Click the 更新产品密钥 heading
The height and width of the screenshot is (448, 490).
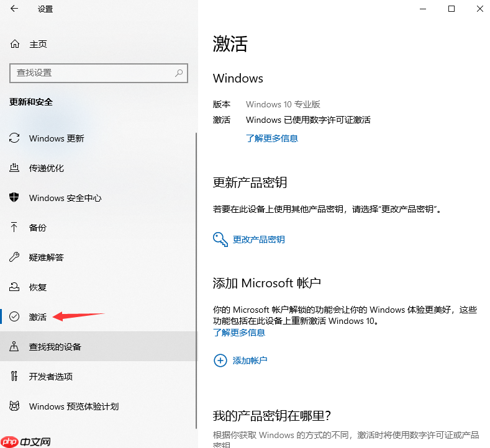[x=250, y=182]
